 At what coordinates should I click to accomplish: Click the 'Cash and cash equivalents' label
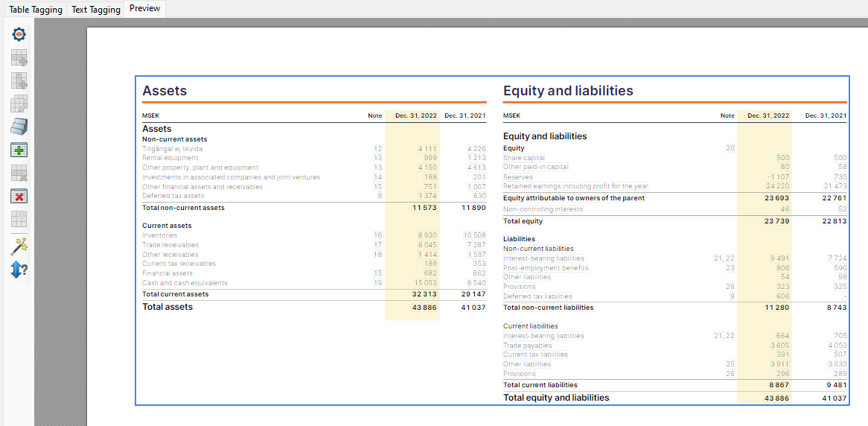point(185,283)
